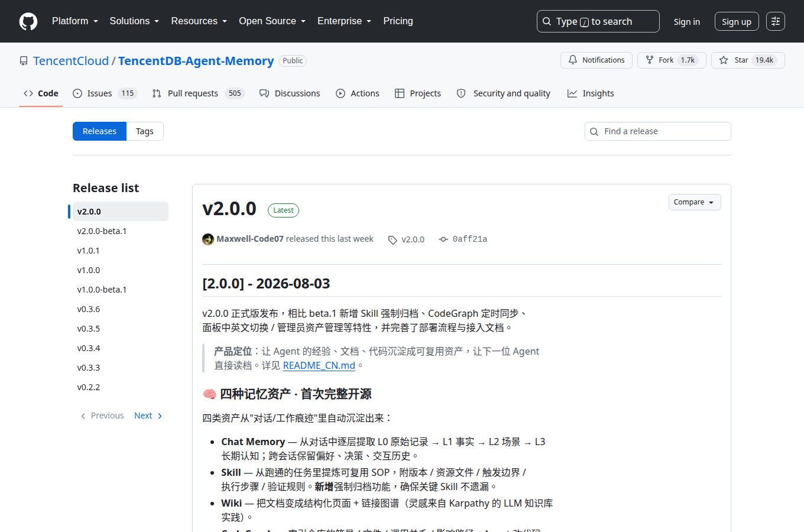This screenshot has height=532, width=804.
Task: Expand the Enterprise menu
Action: [345, 21]
